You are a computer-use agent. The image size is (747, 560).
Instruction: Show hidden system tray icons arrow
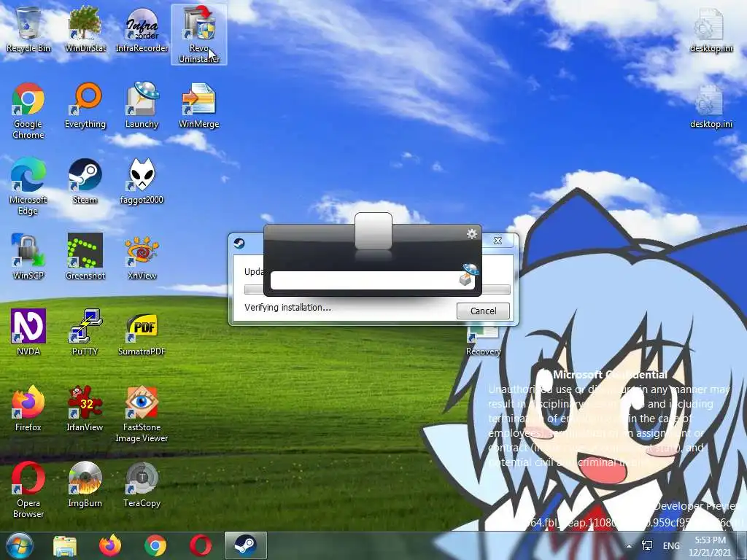pyautogui.click(x=629, y=546)
